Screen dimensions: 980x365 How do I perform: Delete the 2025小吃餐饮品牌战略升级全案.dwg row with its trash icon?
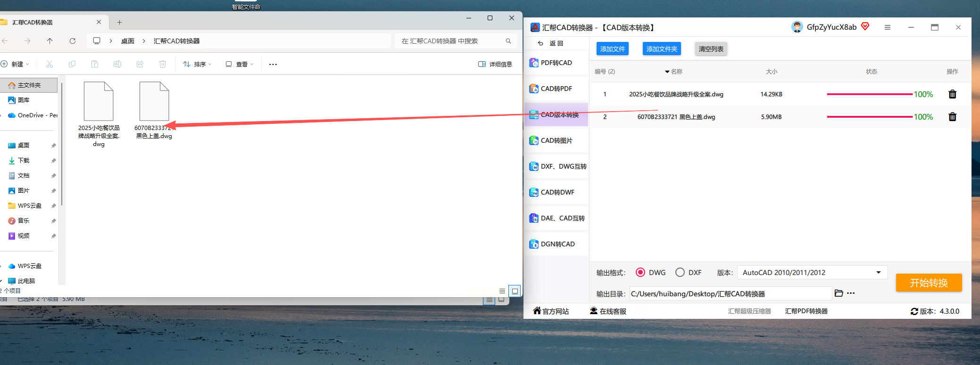[x=952, y=94]
